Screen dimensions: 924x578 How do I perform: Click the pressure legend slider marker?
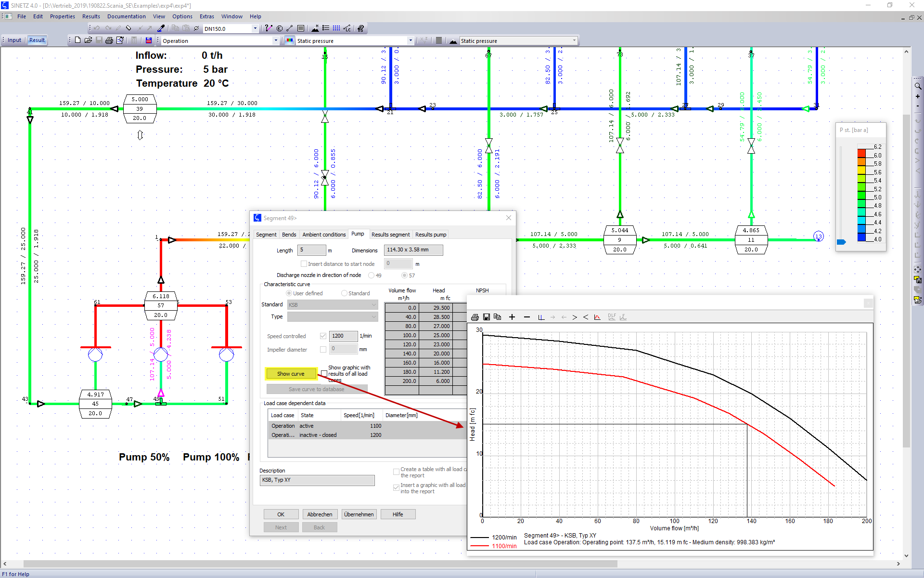[x=841, y=242]
